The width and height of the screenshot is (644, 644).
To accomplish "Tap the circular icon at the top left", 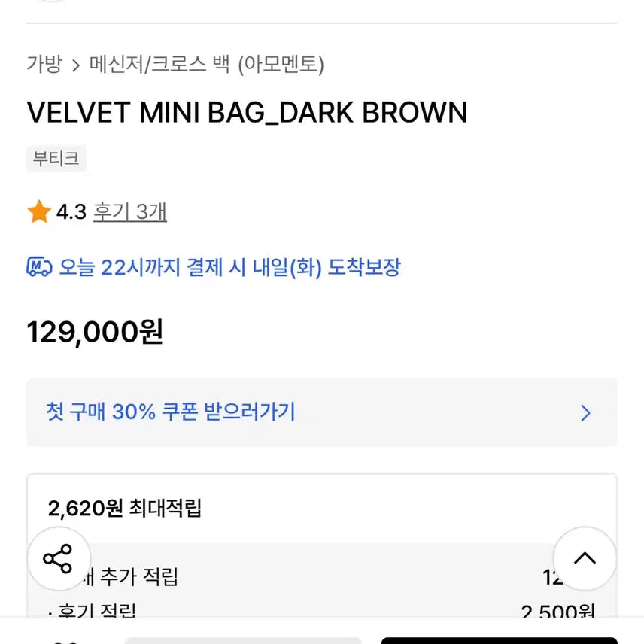I will point(51,4).
